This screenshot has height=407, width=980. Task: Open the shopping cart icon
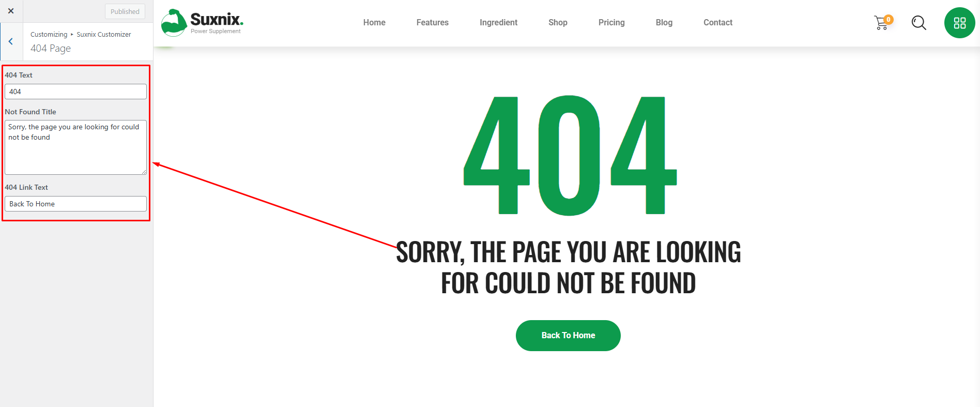[x=881, y=23]
